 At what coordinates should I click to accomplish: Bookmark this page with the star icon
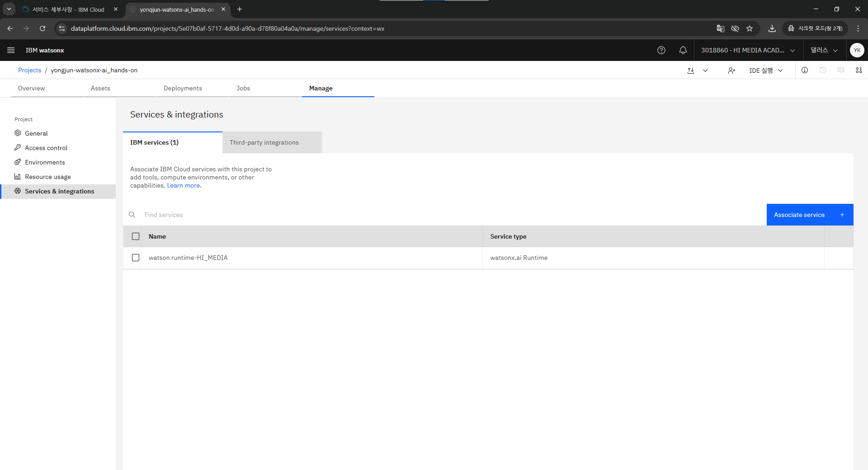click(750, 28)
